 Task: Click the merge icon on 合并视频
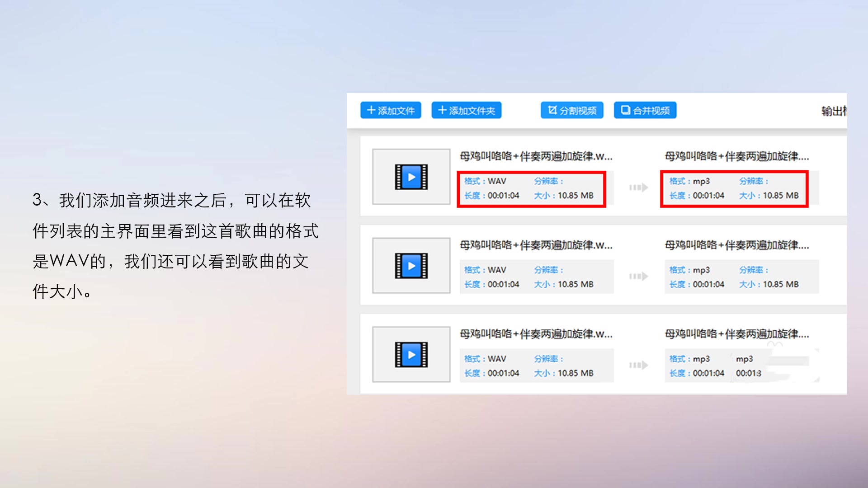tap(625, 110)
